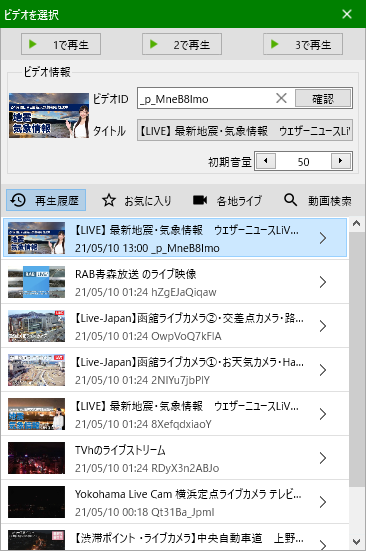Viewport: 366px width, 551px height.
Task: Decrease initial volume with left arrow
Action: pyautogui.click(x=266, y=161)
